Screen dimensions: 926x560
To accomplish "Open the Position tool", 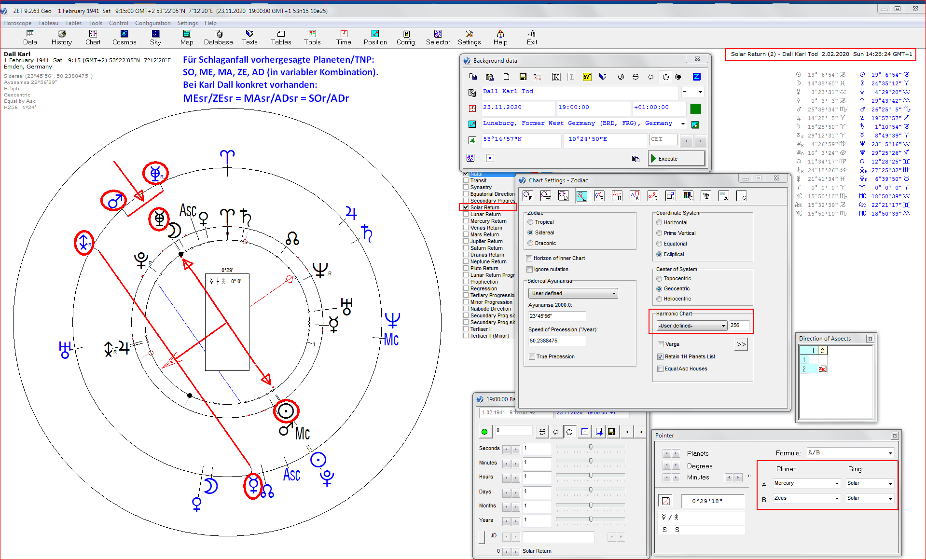I will point(375,37).
